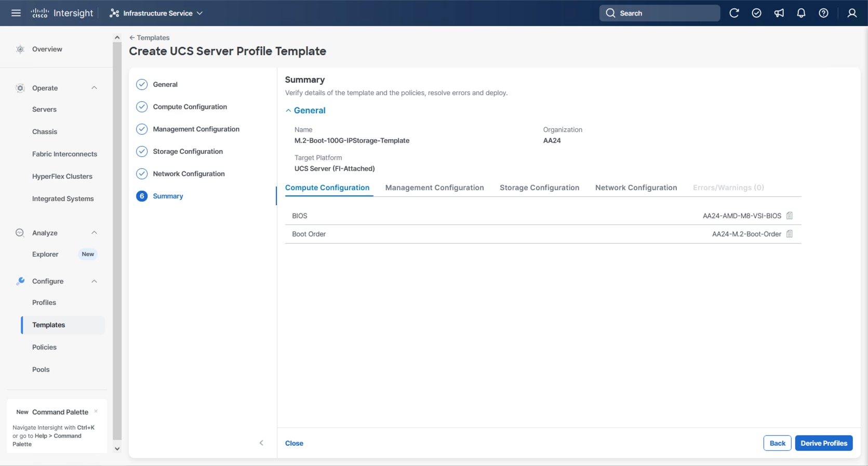This screenshot has width=868, height=466.
Task: View the AA24-M.2-Boot-Order policy details icon
Action: (x=790, y=234)
